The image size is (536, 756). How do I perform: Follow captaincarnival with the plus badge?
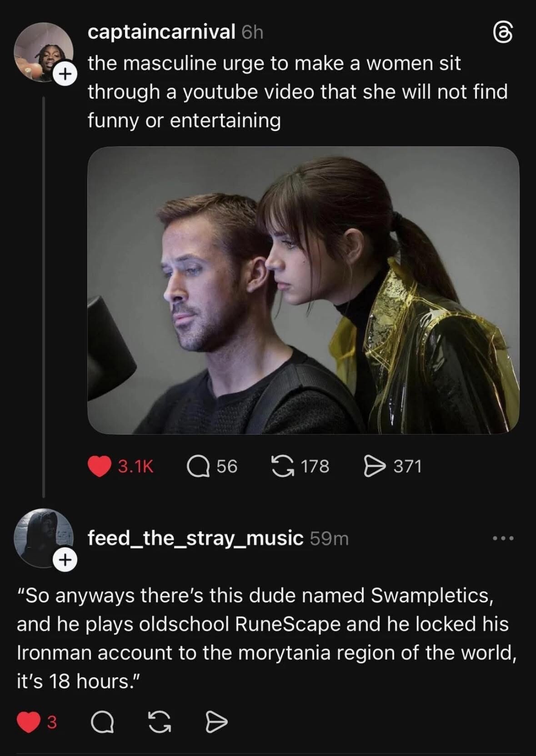point(65,73)
